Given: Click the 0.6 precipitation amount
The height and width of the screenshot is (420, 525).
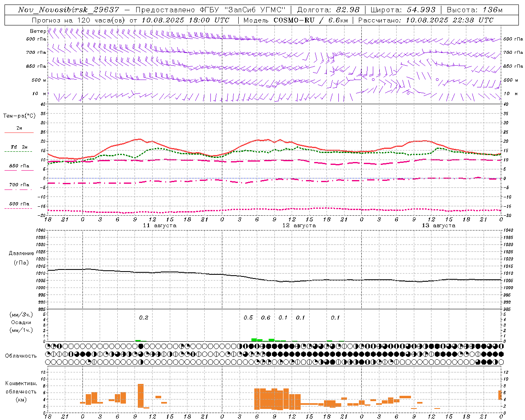Looking at the screenshot, I should [266, 317].
